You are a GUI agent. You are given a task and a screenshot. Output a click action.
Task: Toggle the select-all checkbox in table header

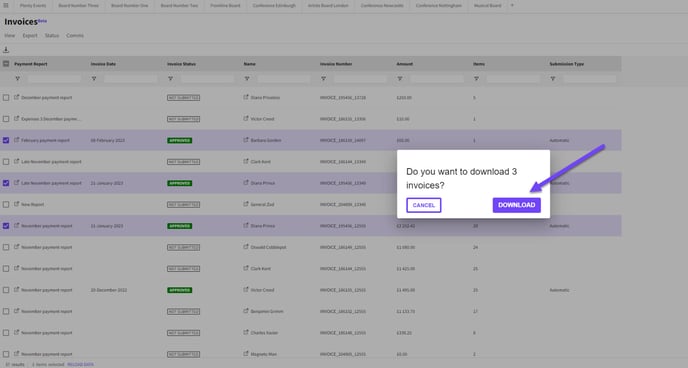pyautogui.click(x=6, y=64)
